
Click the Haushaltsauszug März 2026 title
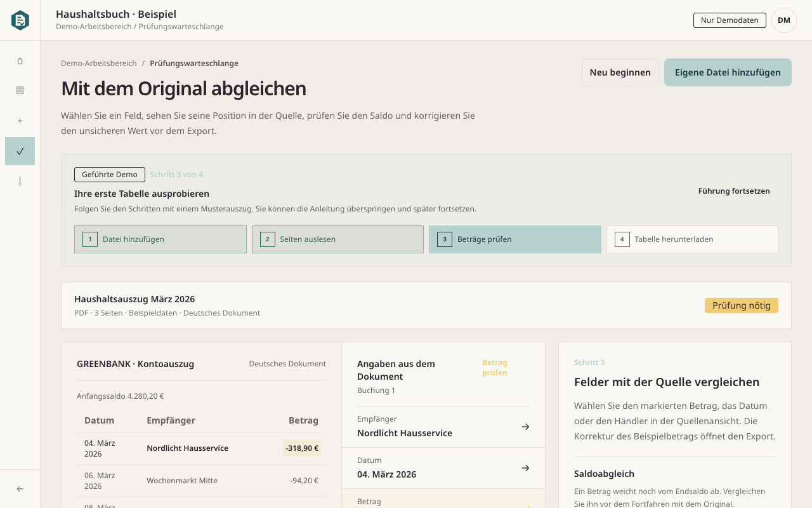click(x=134, y=299)
